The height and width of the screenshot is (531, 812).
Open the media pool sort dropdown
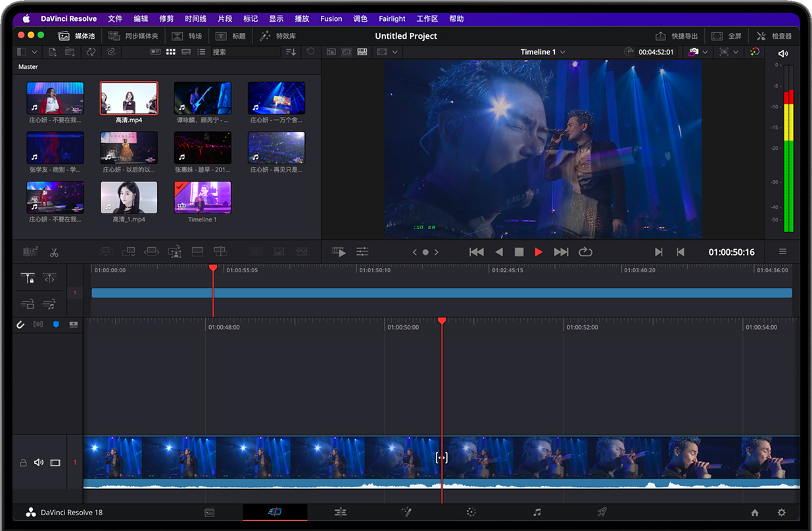291,52
